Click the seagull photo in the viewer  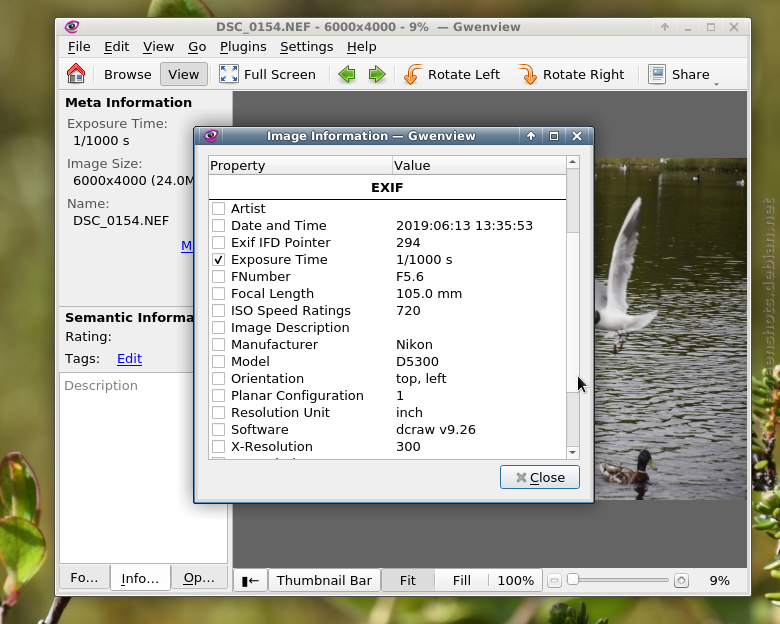pyautogui.click(x=671, y=328)
